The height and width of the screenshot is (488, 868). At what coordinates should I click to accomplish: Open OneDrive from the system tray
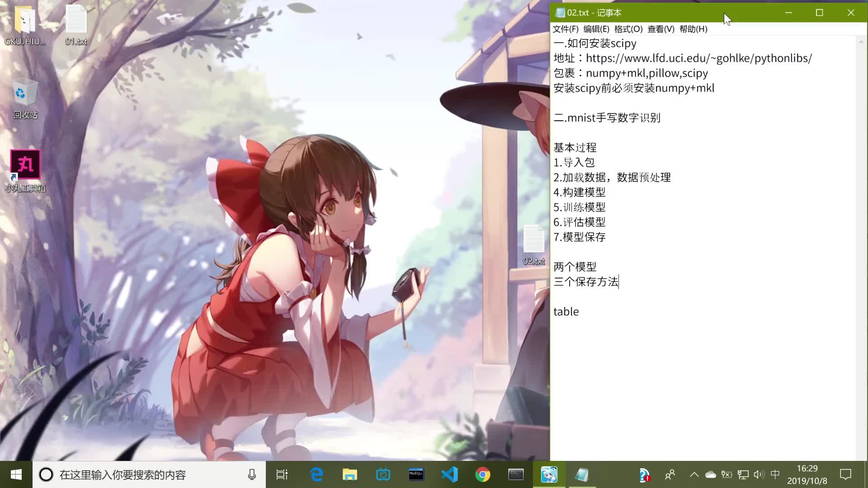click(710, 475)
